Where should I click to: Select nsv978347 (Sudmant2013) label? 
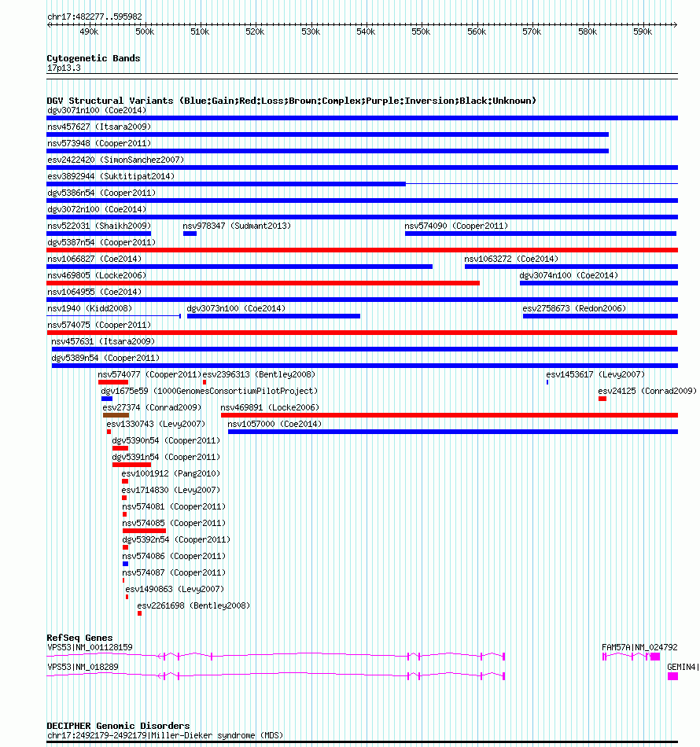[237, 226]
